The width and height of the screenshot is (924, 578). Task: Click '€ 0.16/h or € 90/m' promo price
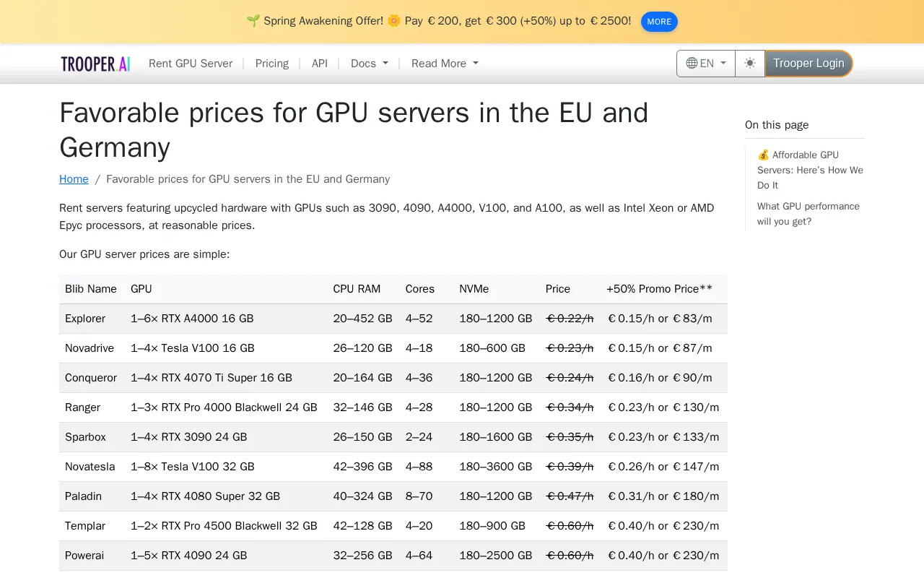click(x=660, y=378)
